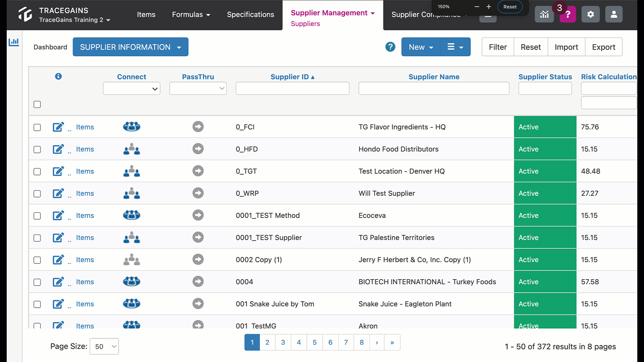Check the 0_WRP row checkbox
The image size is (644, 362).
point(37,194)
